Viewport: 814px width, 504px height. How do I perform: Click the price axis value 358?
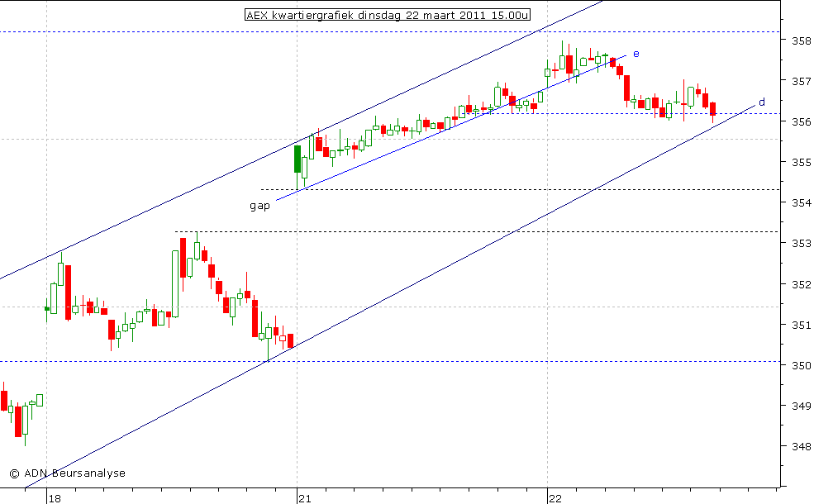coord(801,40)
